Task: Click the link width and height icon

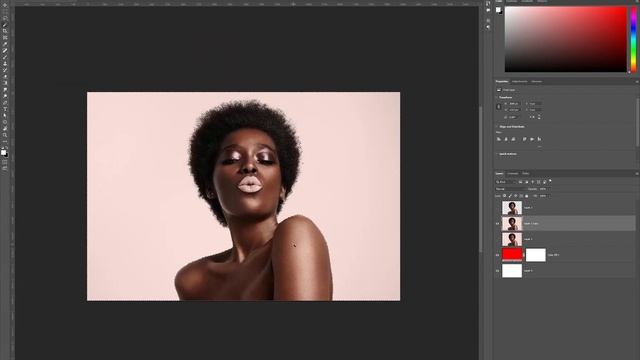Action: (499, 107)
